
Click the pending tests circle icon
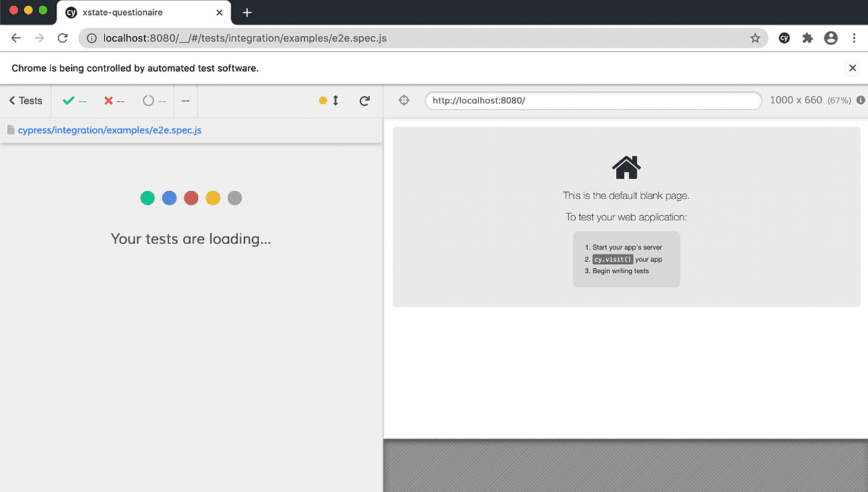pyautogui.click(x=150, y=101)
